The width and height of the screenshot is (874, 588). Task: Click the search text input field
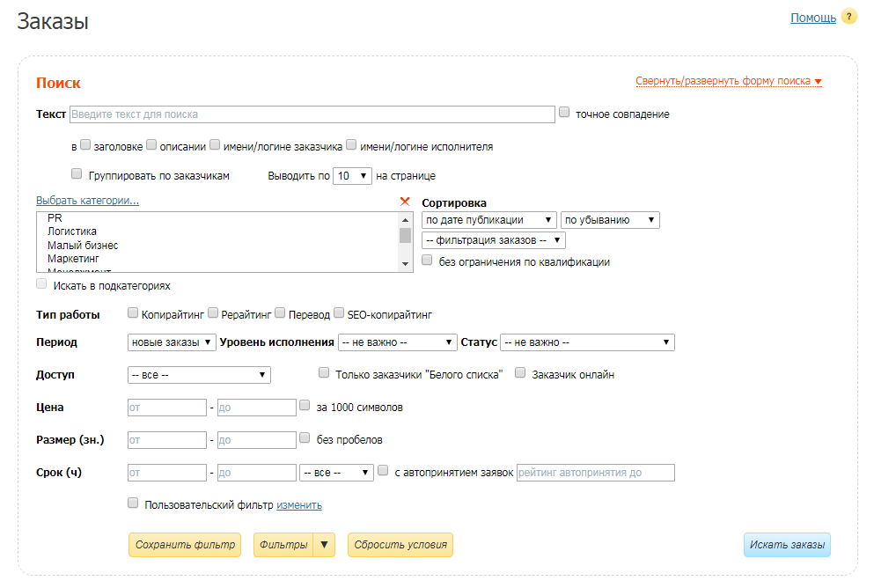[x=312, y=114]
